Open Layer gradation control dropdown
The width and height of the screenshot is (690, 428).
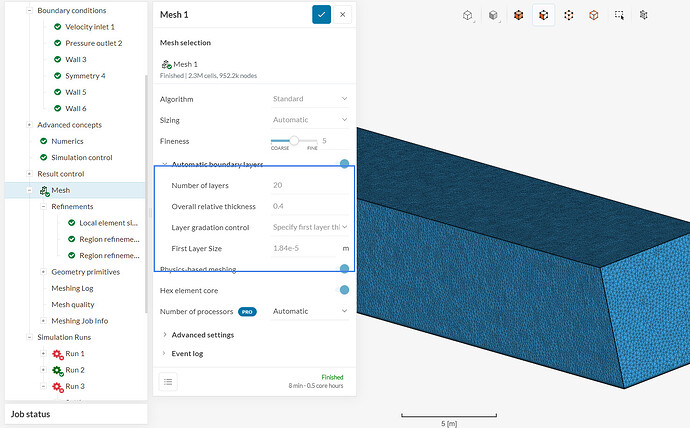[x=310, y=227]
